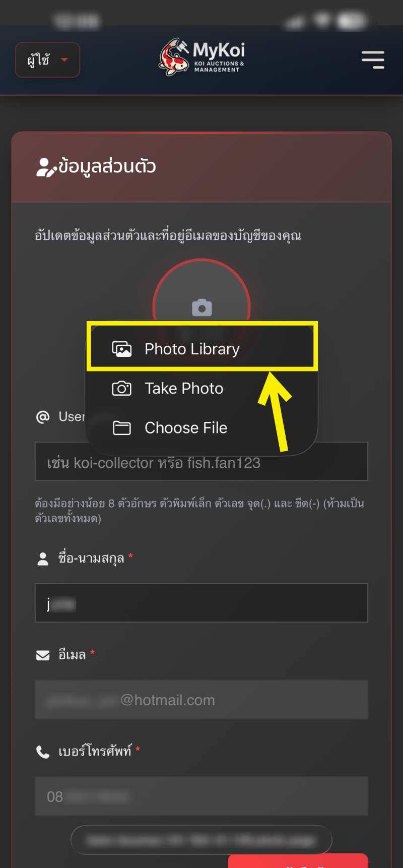
Task: Expand the ผู้ใช้ dropdown
Action: pyautogui.click(x=48, y=60)
